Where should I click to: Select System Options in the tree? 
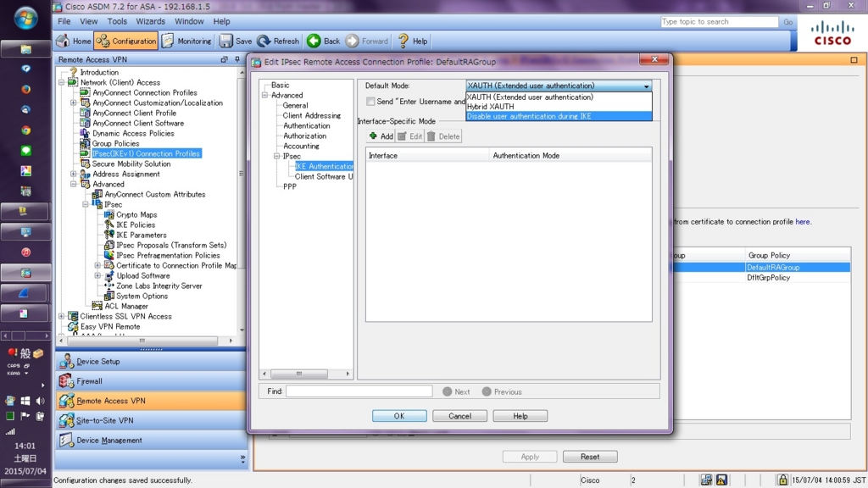142,296
